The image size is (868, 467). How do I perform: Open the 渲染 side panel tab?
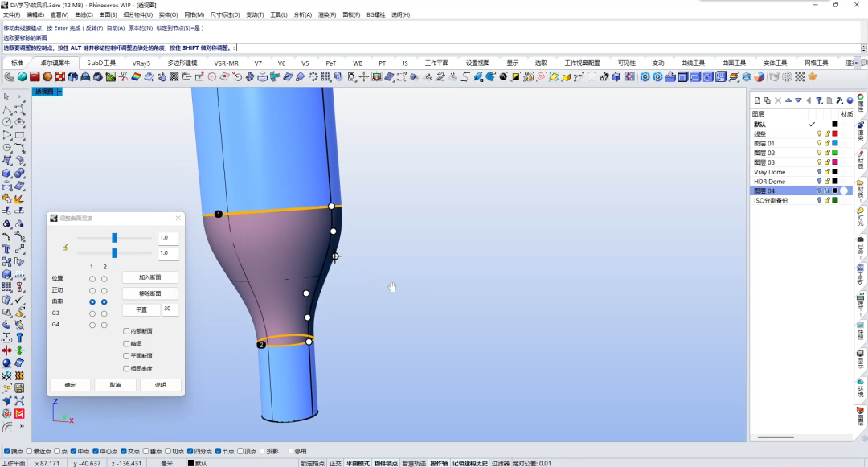[861, 131]
